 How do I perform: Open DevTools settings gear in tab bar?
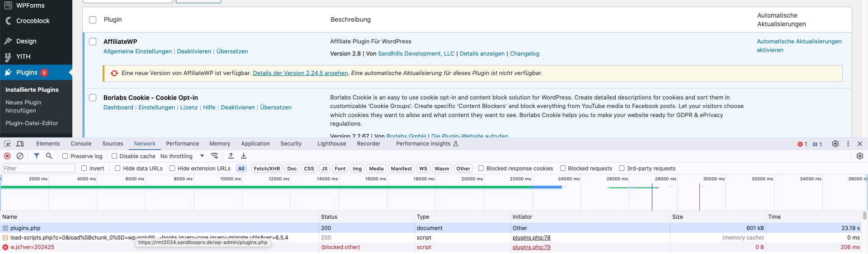[x=835, y=144]
